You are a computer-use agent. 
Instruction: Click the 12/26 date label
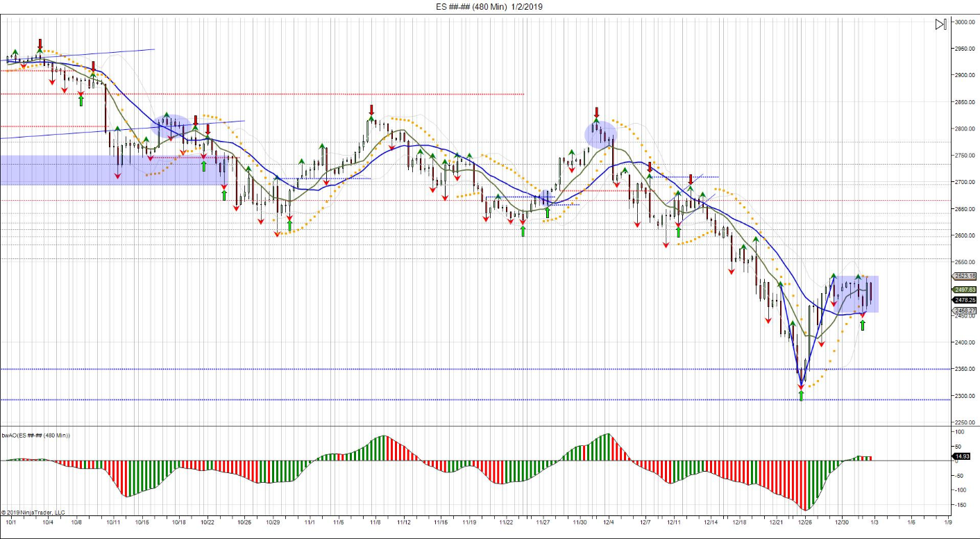[x=805, y=522]
